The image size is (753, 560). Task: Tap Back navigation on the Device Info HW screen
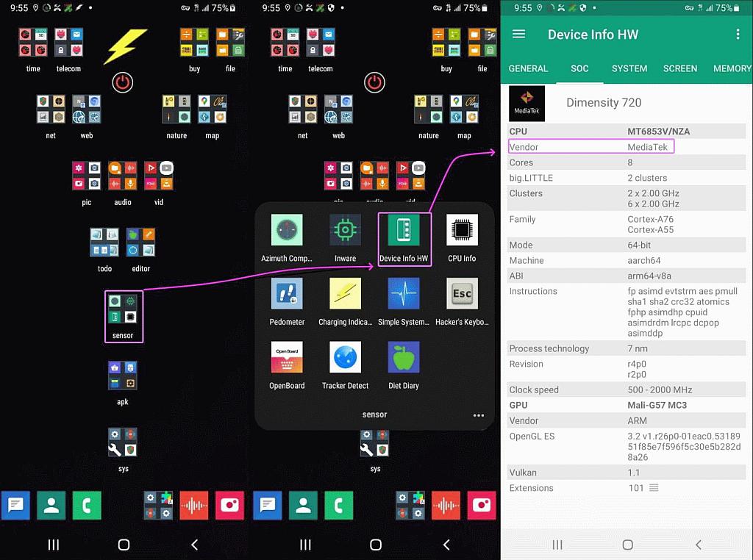pyautogui.click(x=699, y=545)
